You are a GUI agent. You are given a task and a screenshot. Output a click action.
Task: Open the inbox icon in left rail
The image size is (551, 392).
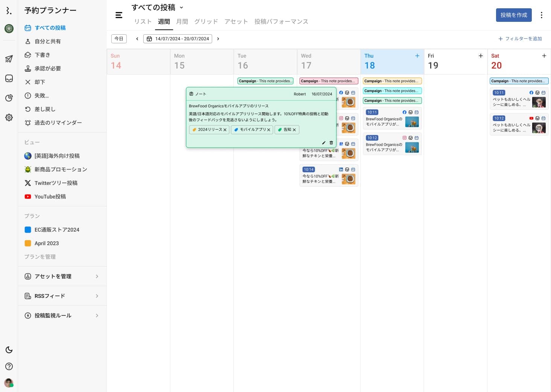9,78
